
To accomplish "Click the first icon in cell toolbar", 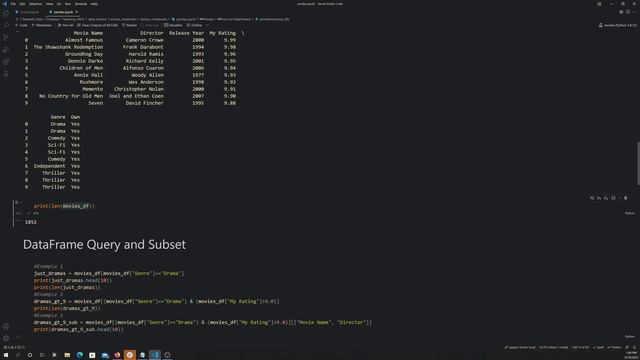I will (592, 198).
